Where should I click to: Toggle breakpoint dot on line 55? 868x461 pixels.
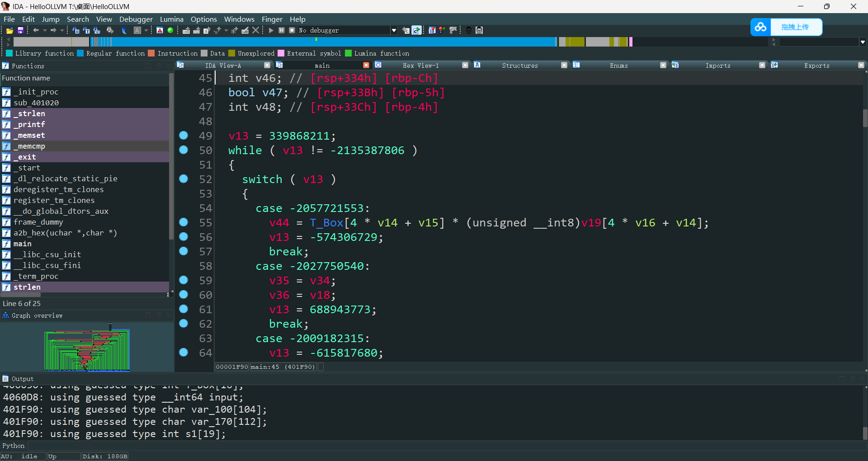click(x=184, y=222)
